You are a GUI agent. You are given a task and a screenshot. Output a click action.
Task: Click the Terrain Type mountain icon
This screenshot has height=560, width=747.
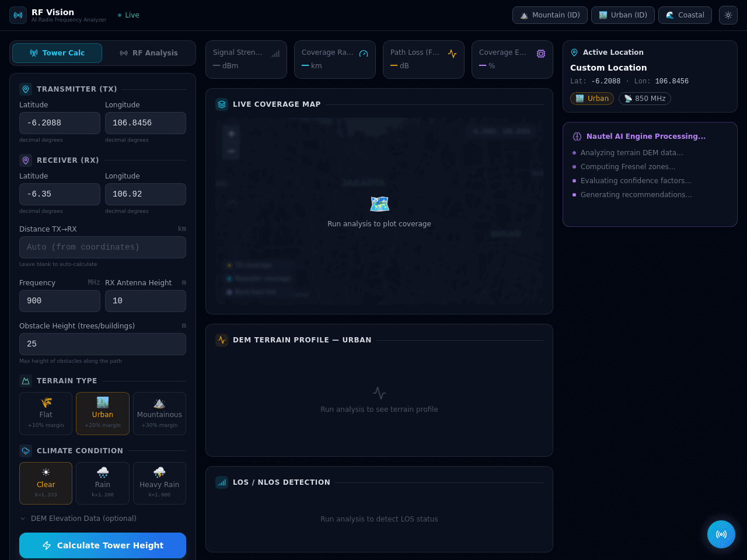point(26,381)
